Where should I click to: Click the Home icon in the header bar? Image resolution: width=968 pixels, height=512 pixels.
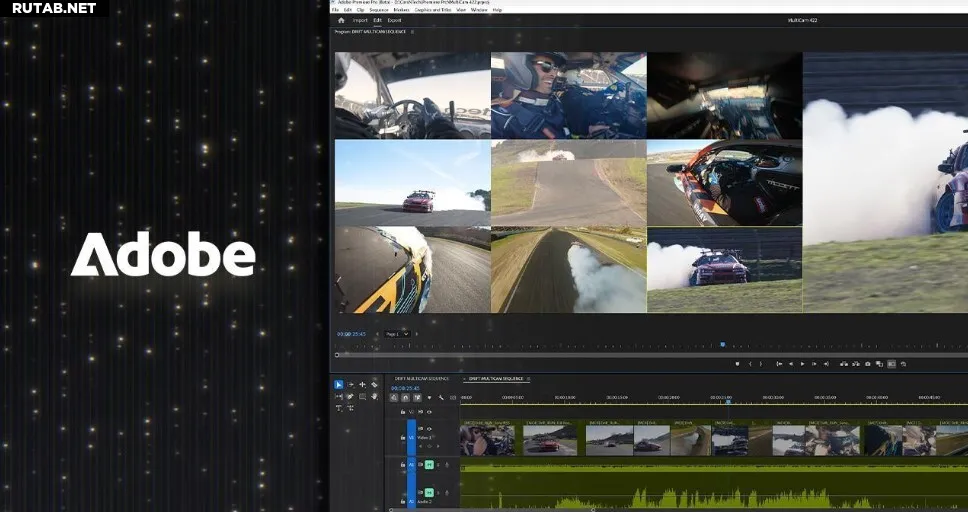[341, 20]
